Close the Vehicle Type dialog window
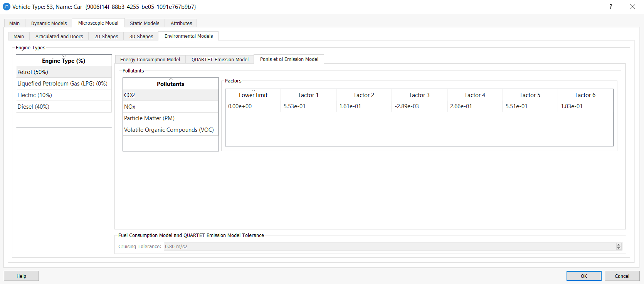Image resolution: width=644 pixels, height=284 pixels. 632,7
